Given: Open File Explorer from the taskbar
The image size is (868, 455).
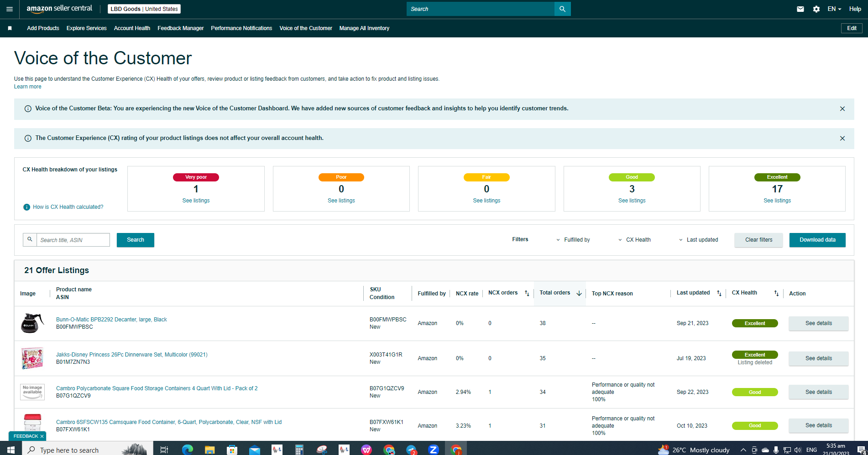Looking at the screenshot, I should tap(209, 450).
